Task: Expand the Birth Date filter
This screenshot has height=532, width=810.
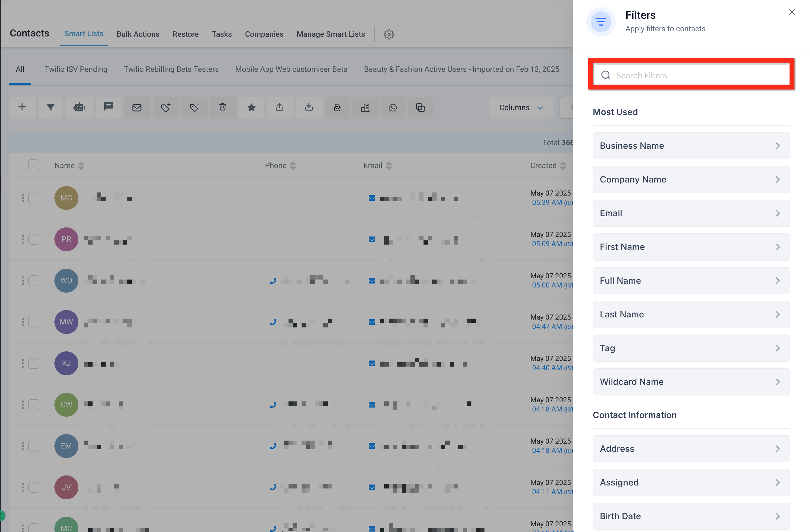Action: pyautogui.click(x=691, y=516)
